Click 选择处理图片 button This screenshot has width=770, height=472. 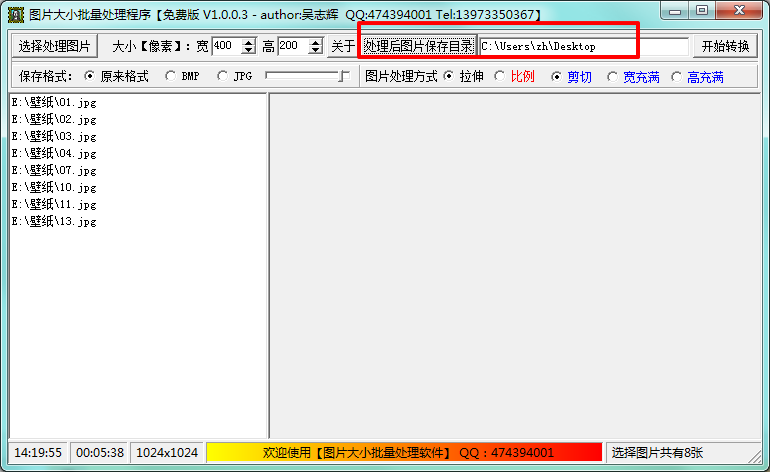(x=55, y=46)
